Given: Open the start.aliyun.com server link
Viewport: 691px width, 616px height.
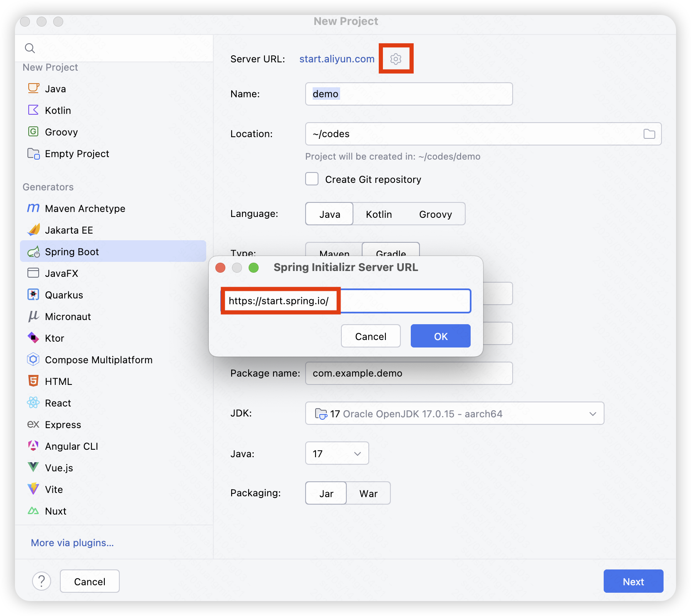Looking at the screenshot, I should coord(337,59).
